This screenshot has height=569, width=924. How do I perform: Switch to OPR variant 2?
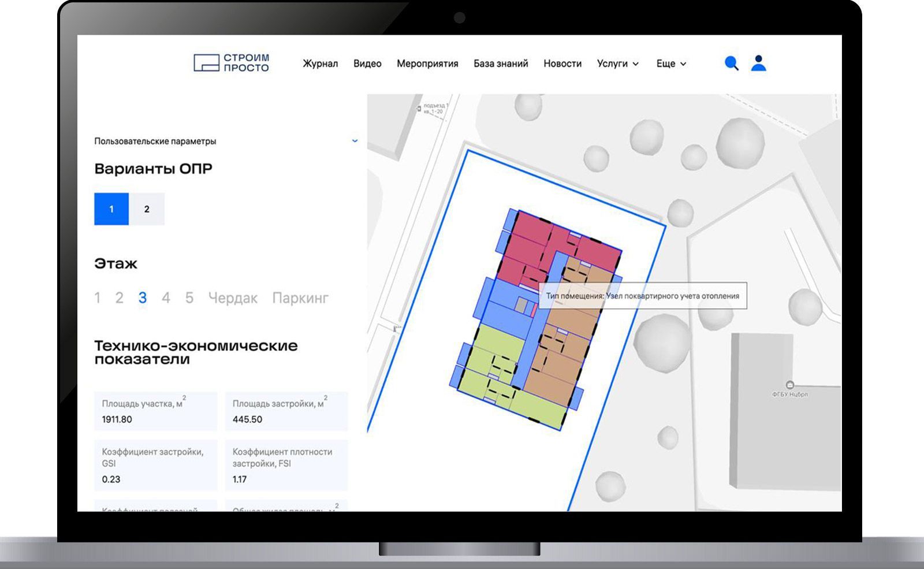(147, 209)
